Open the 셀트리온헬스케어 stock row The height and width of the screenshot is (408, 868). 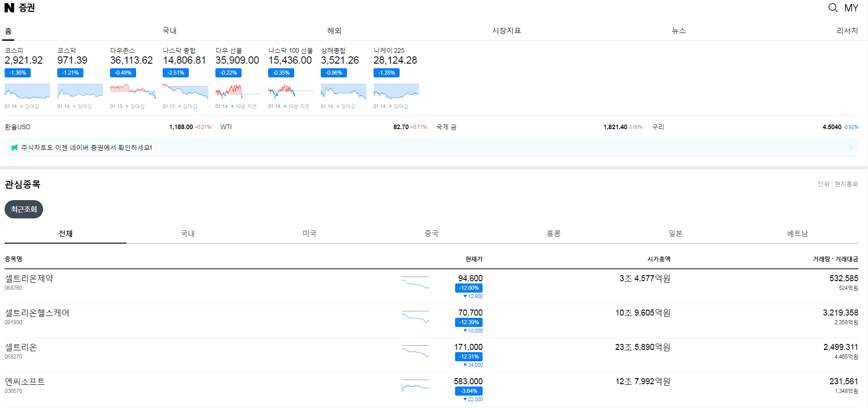(x=431, y=321)
